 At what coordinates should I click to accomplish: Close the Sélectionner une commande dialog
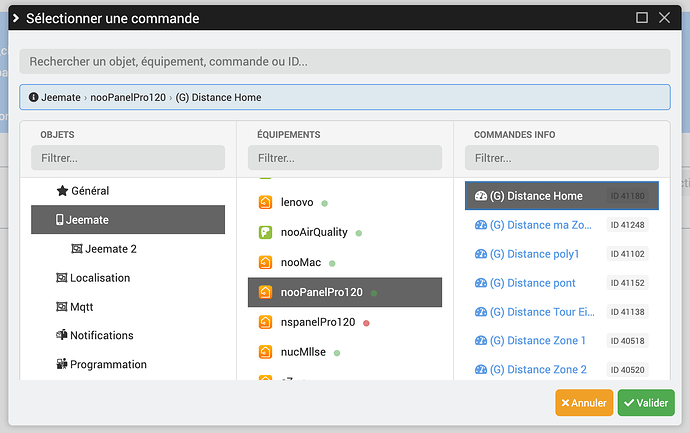[664, 18]
